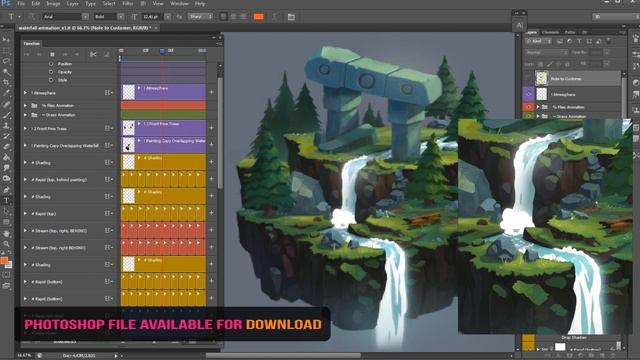Filter layers by type layers icon
Image resolution: width=640 pixels, height=360 pixels.
click(x=579, y=41)
